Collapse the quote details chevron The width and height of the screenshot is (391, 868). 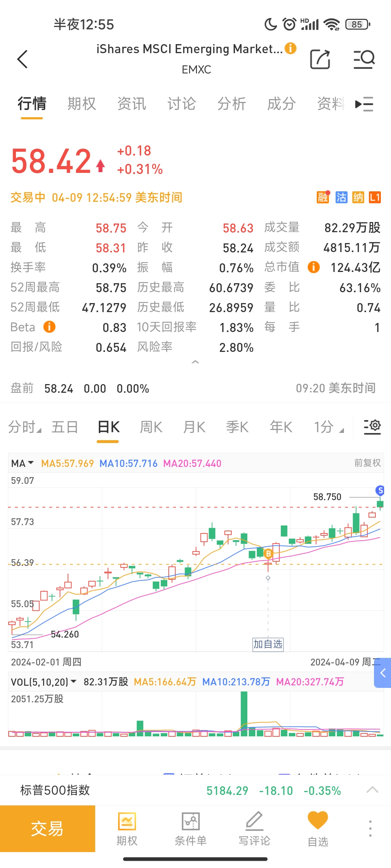tap(195, 362)
